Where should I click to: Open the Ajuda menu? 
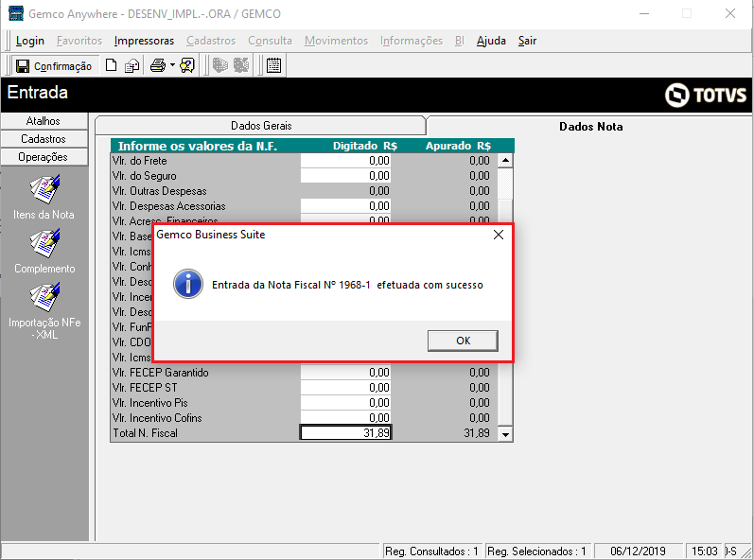491,41
